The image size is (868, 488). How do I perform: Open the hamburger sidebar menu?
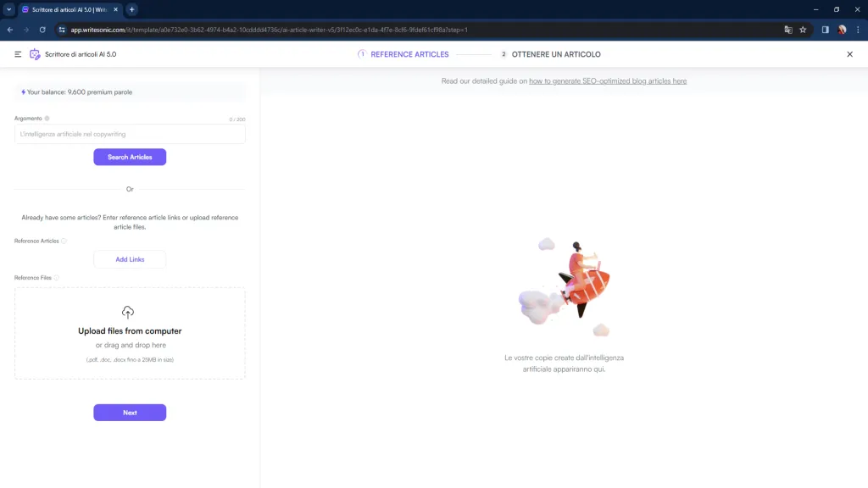coord(18,54)
